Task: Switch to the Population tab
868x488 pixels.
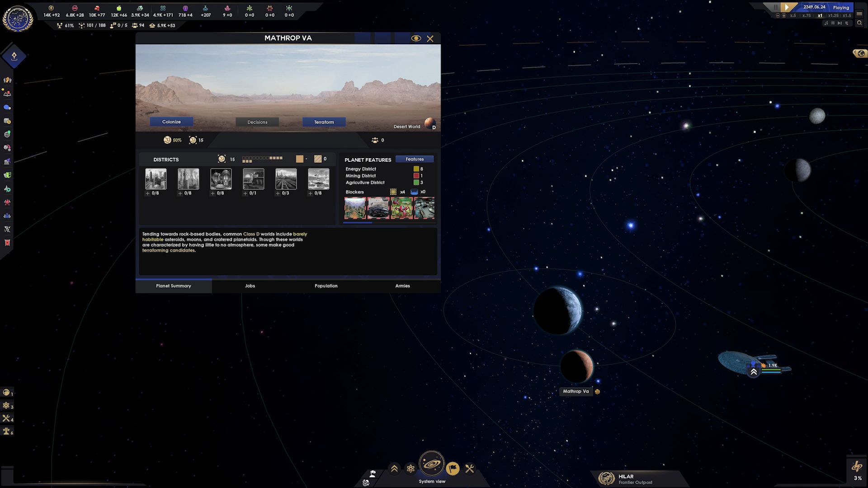Action: pos(326,286)
